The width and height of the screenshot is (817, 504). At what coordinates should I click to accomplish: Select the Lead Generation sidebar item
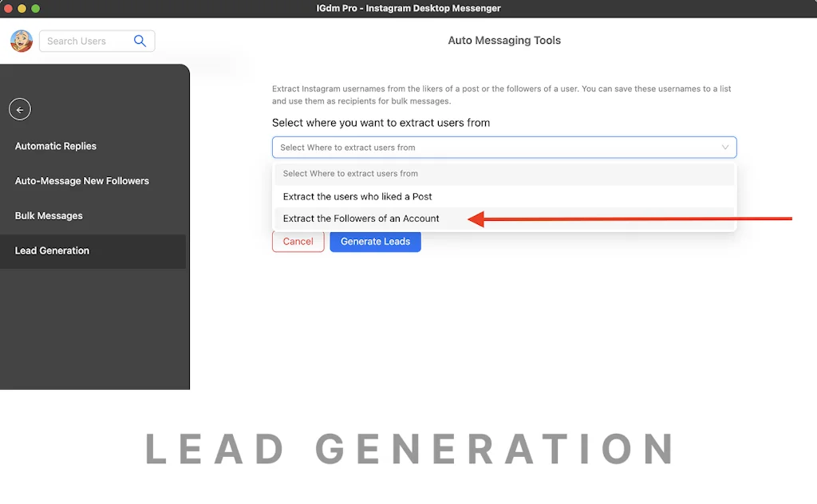tap(53, 250)
